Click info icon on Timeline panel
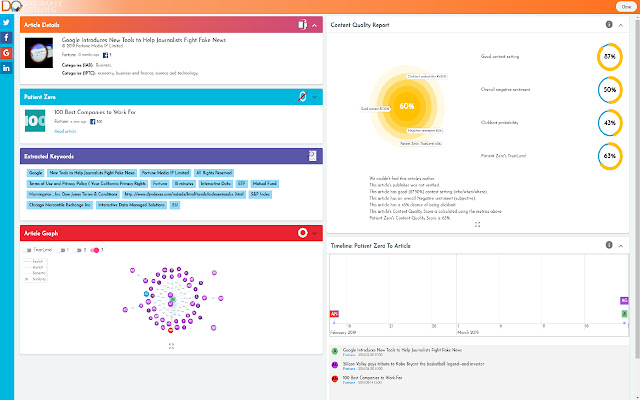The height and width of the screenshot is (400, 640). click(609, 245)
